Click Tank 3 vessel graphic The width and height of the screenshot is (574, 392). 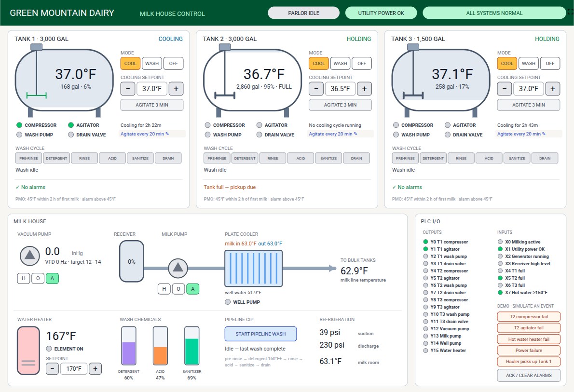coord(441,80)
